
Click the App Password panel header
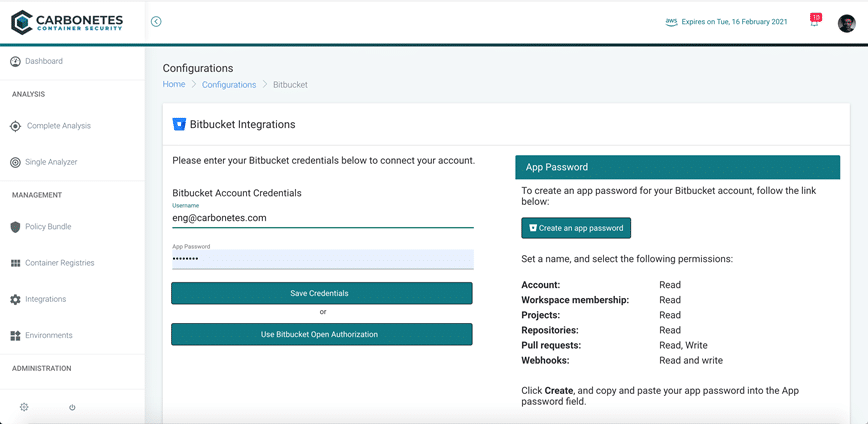678,167
